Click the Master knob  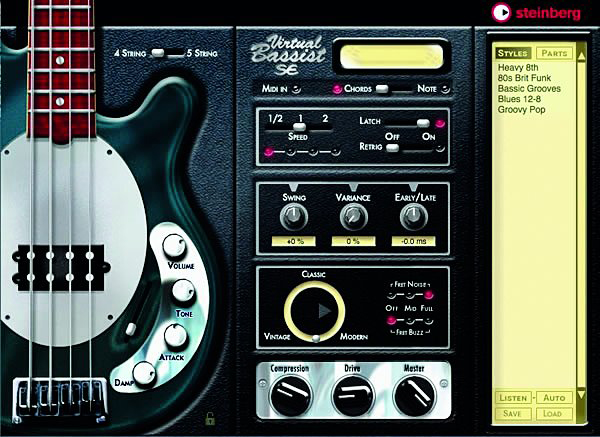pyautogui.click(x=414, y=395)
